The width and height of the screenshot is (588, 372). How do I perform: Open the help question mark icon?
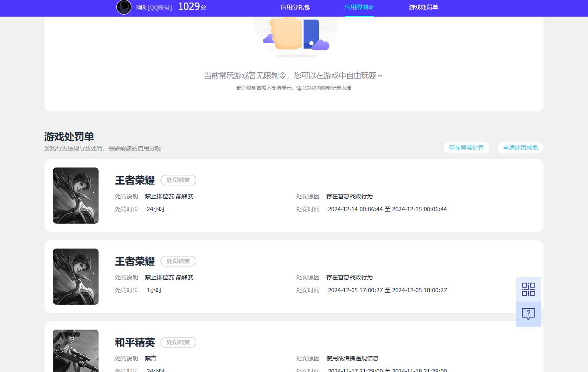tap(528, 314)
